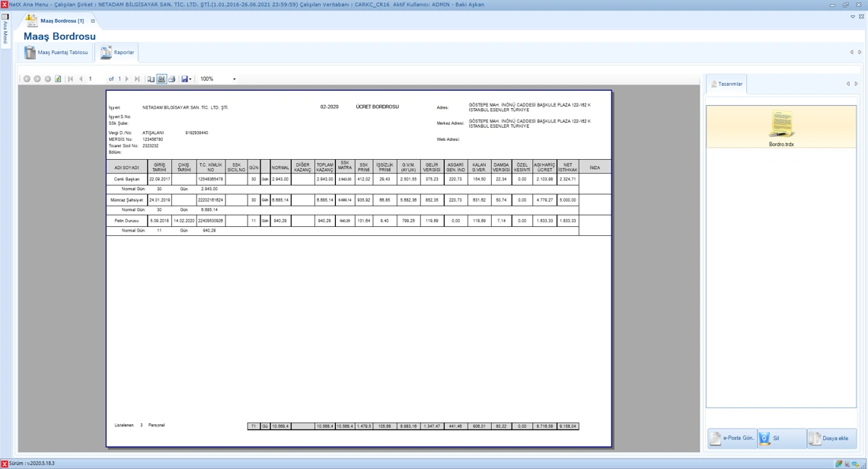Click the print report icon
868x469 pixels.
[x=171, y=79]
